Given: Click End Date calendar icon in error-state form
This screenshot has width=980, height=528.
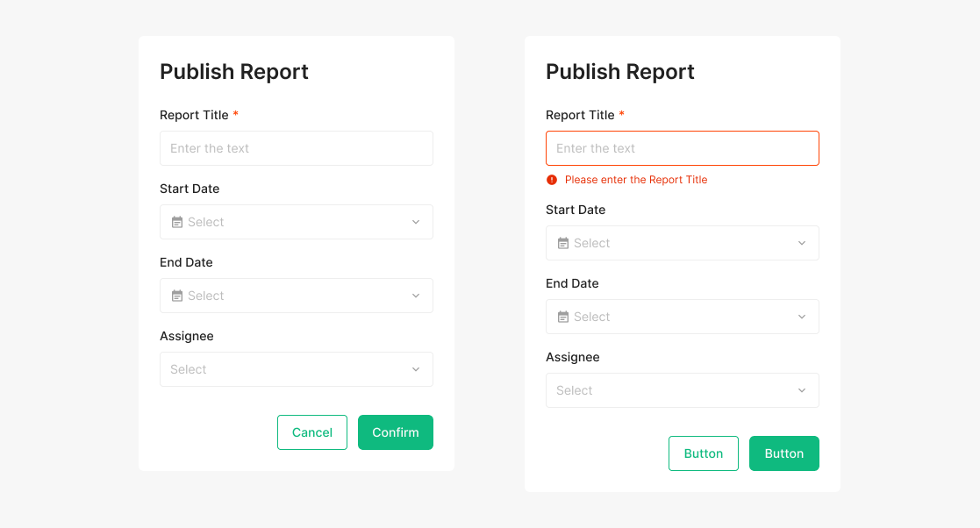Looking at the screenshot, I should tap(563, 317).
